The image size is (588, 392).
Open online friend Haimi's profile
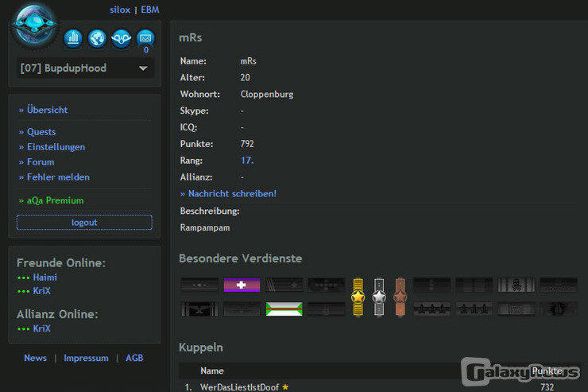click(x=44, y=278)
